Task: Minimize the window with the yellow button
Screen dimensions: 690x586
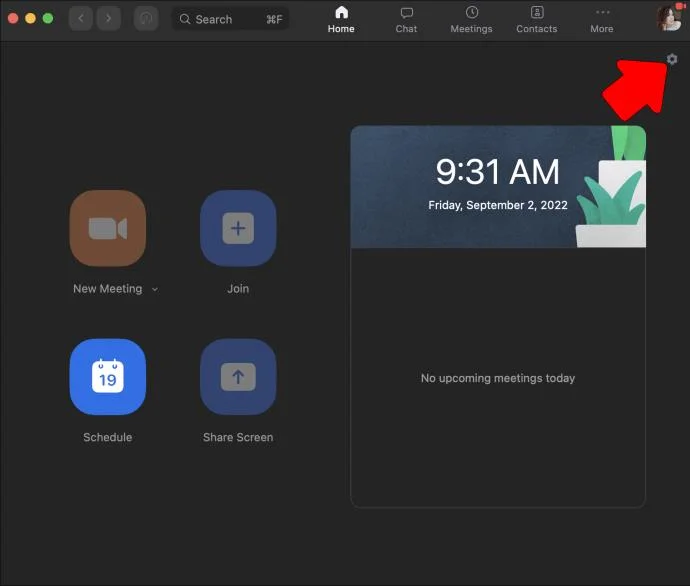Action: 30,18
